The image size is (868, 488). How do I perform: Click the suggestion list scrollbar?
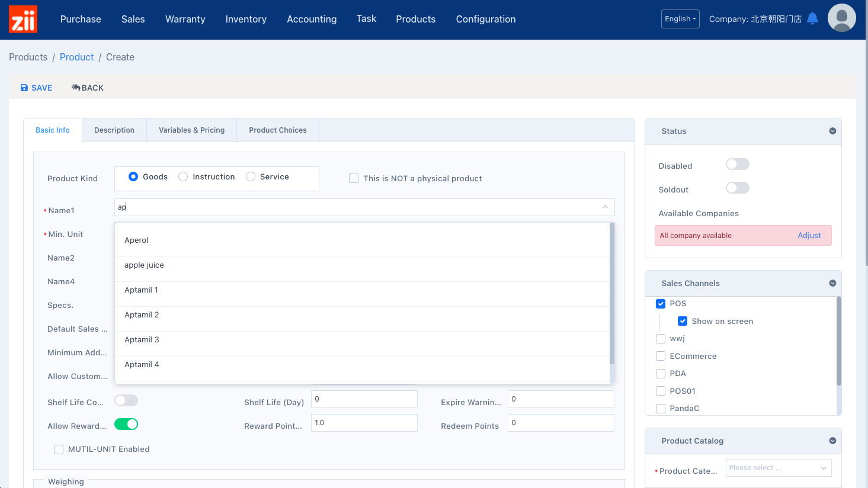click(612, 293)
